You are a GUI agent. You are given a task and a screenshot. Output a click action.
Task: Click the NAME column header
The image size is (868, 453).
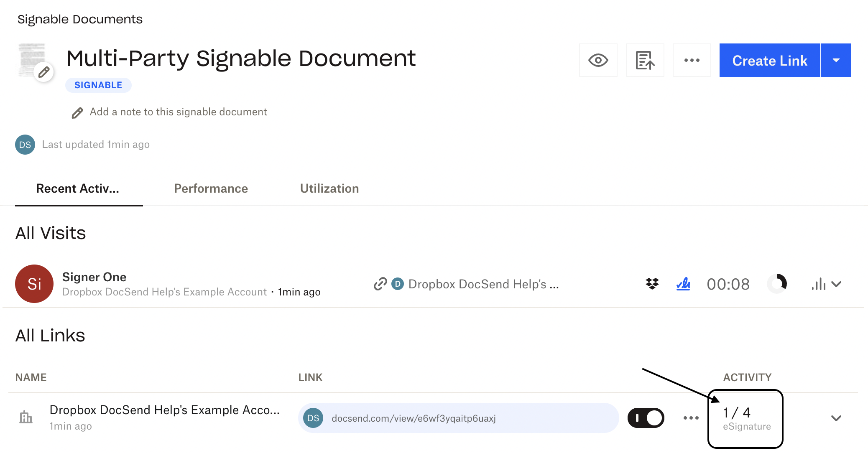click(31, 377)
